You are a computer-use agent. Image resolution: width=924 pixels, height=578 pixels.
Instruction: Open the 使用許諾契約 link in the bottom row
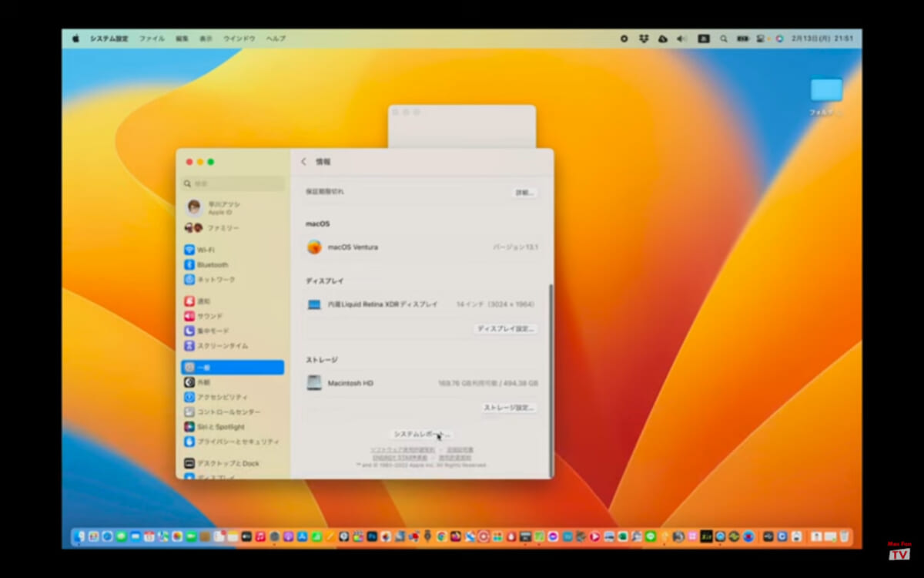click(455, 458)
